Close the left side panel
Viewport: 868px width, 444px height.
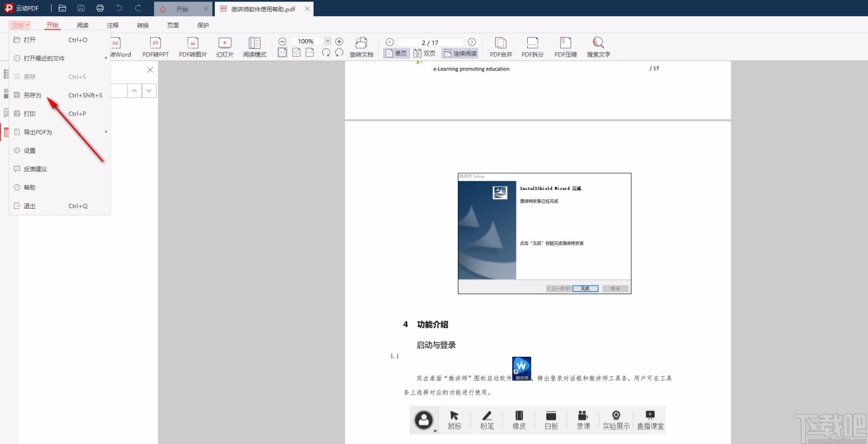(150, 69)
